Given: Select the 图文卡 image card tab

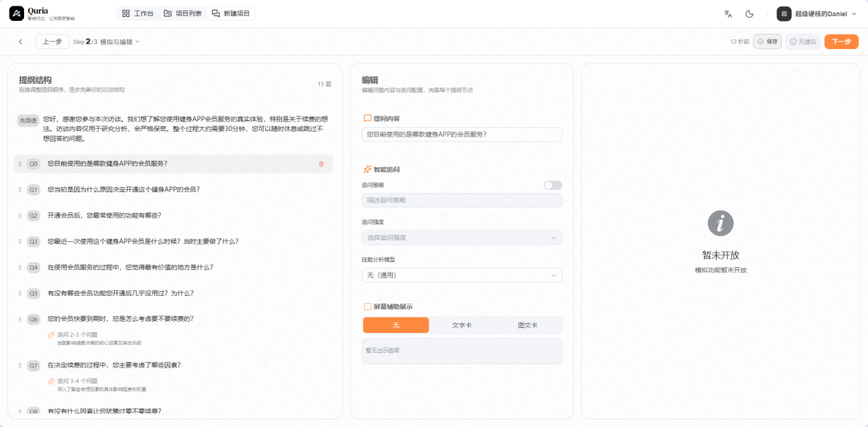Looking at the screenshot, I should [527, 325].
